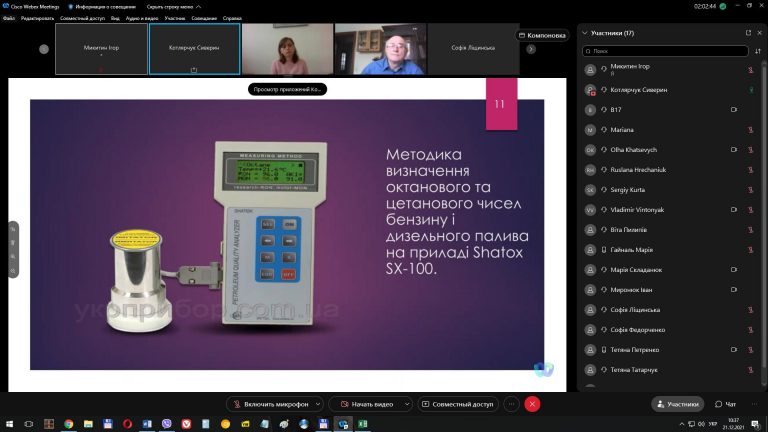Open Viber from taskbar
The height and width of the screenshot is (432, 768).
[167, 424]
